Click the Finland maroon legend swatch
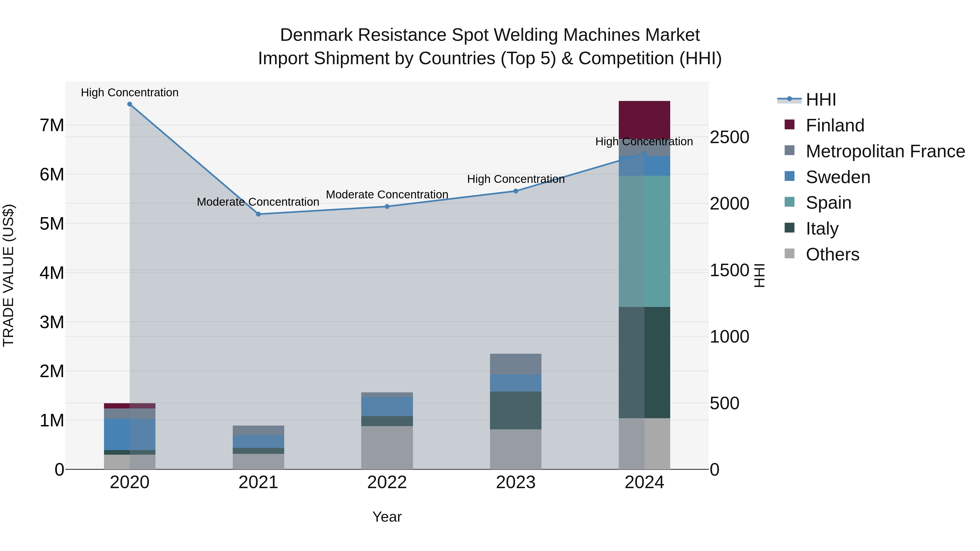This screenshot has width=980, height=551. click(789, 124)
